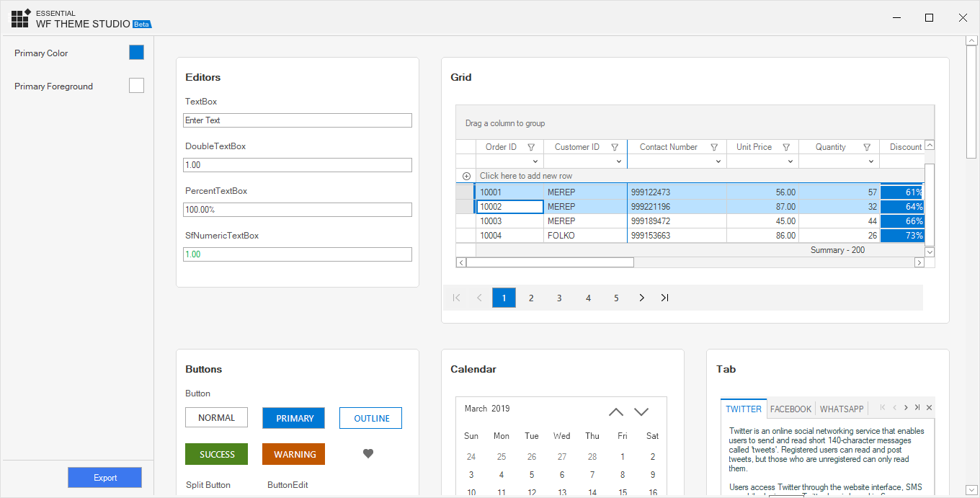Jump to last tab in Tab control
Image resolution: width=980 pixels, height=498 pixels.
click(917, 407)
